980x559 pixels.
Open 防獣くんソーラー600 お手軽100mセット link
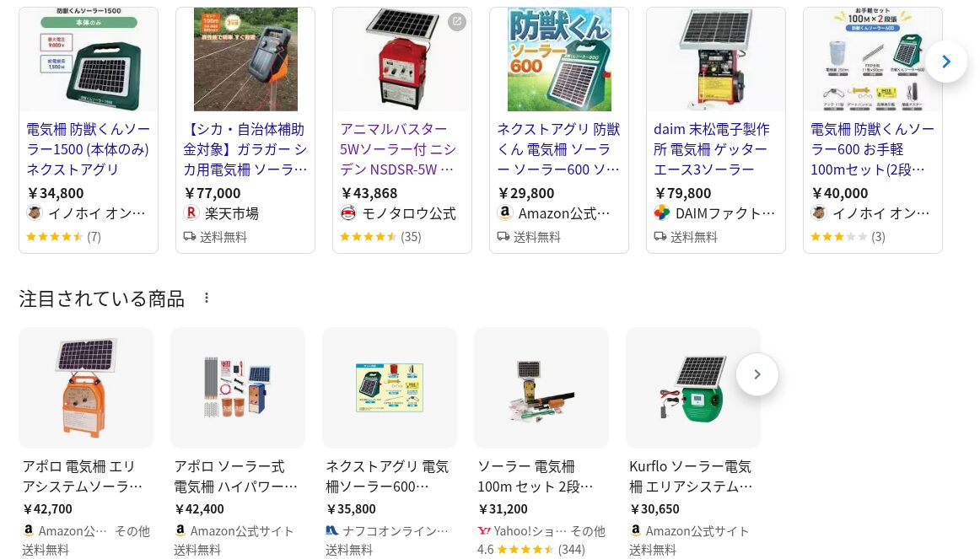click(872, 149)
